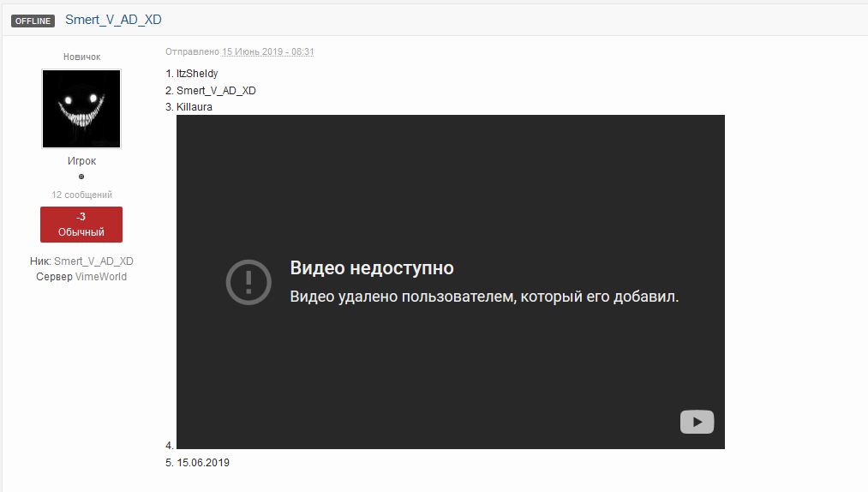The image size is (868, 492).
Task: Click the Видео недоступно heading
Action: (372, 268)
